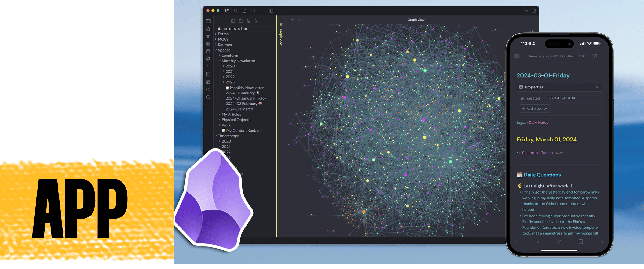The height and width of the screenshot is (269, 644).
Task: Click the Add property button
Action: 535,109
